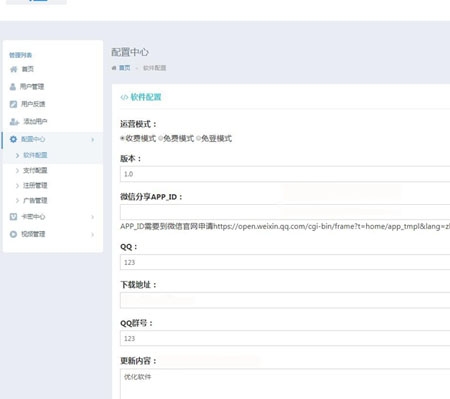This screenshot has width=450, height=399.
Task: Click the edit icon beside 用户反馈
Action: pos(13,104)
